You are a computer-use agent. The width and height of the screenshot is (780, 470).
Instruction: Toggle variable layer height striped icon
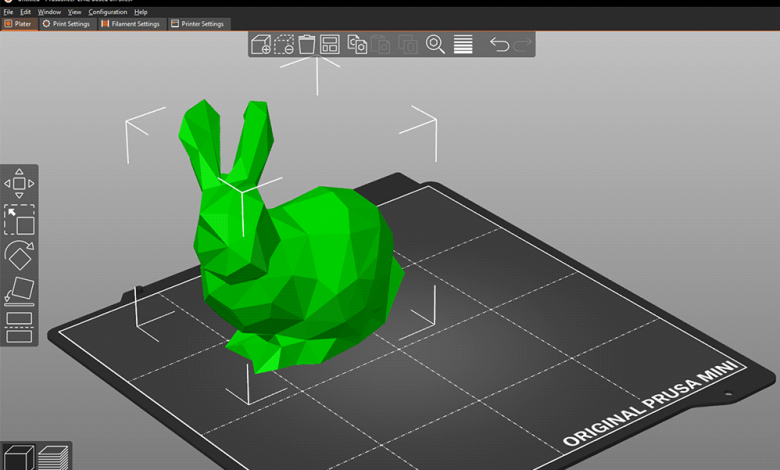click(463, 44)
